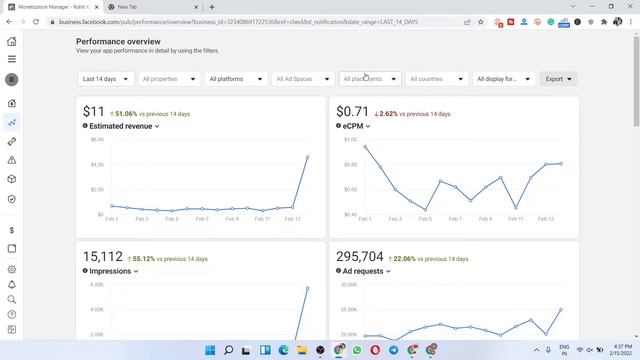
Task: Open the account avatar R
Action: (12, 80)
